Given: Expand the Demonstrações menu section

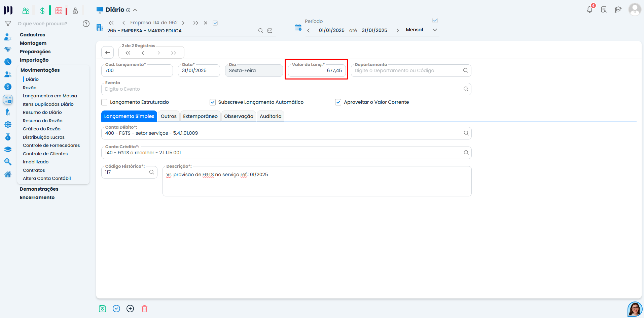Looking at the screenshot, I should coord(39,189).
